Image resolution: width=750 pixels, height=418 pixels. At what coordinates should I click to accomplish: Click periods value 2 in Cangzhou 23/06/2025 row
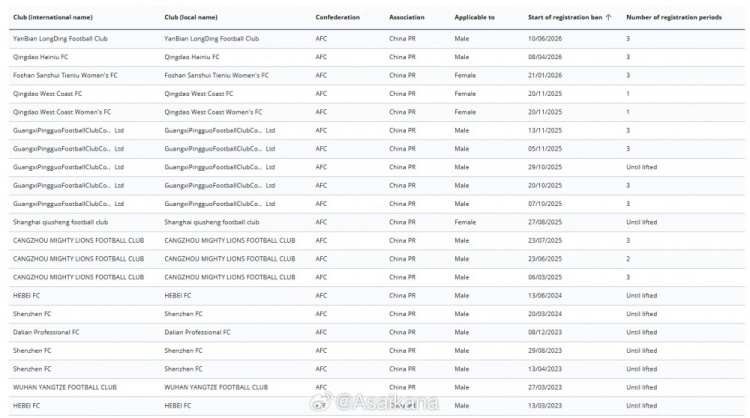coord(628,259)
